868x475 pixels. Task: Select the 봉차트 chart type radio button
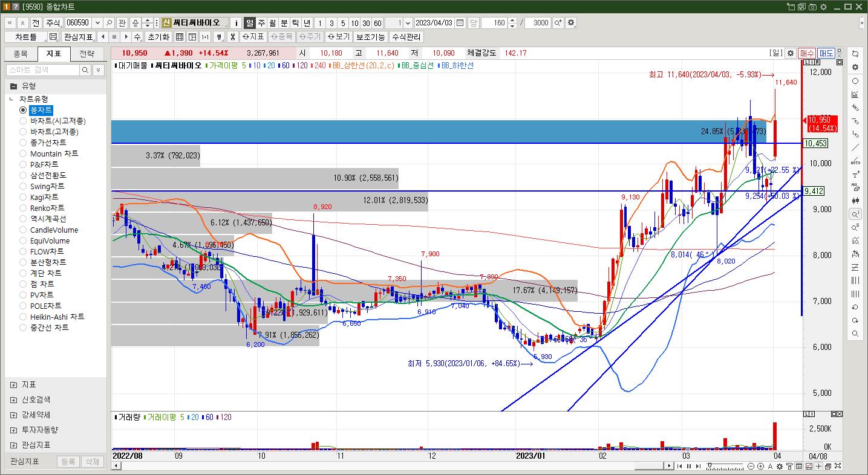coord(23,110)
